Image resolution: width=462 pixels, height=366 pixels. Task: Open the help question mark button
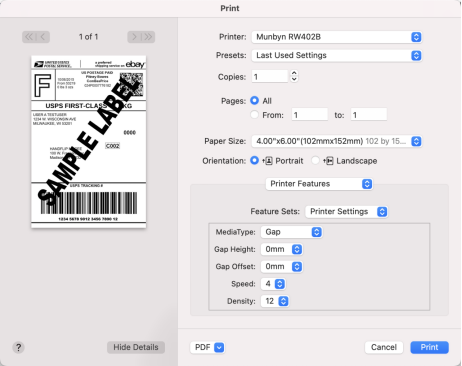[x=18, y=347]
